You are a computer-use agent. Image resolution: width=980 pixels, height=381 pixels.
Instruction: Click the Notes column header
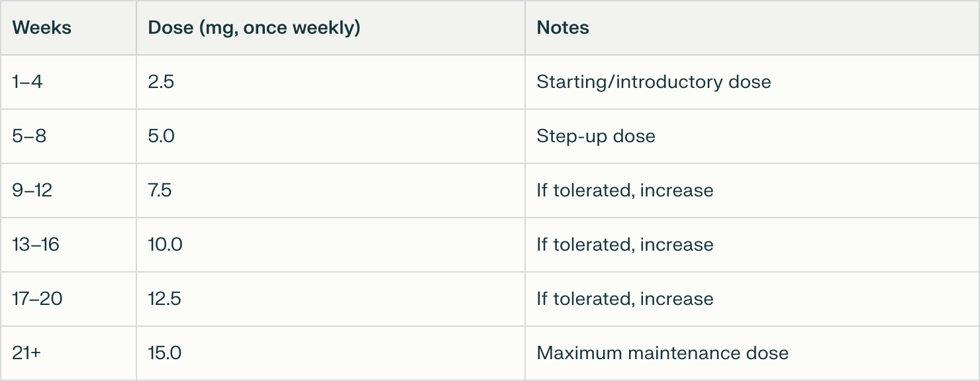(x=563, y=28)
